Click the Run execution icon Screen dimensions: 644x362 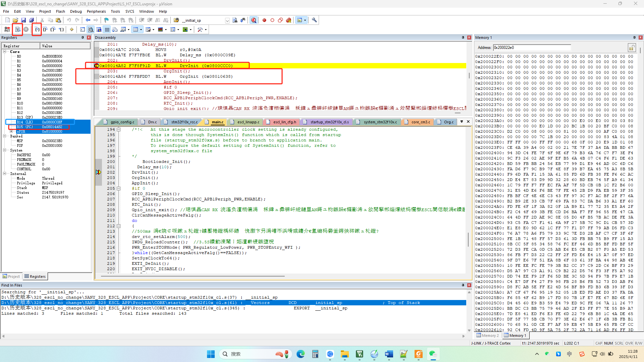(18, 29)
